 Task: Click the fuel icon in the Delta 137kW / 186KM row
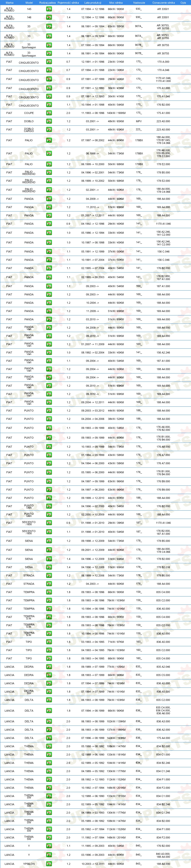coord(49,730)
